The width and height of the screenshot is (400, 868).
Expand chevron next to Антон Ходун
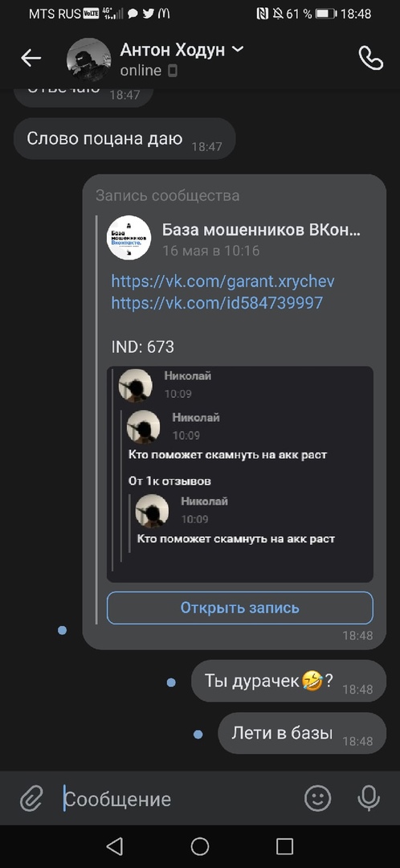(237, 50)
